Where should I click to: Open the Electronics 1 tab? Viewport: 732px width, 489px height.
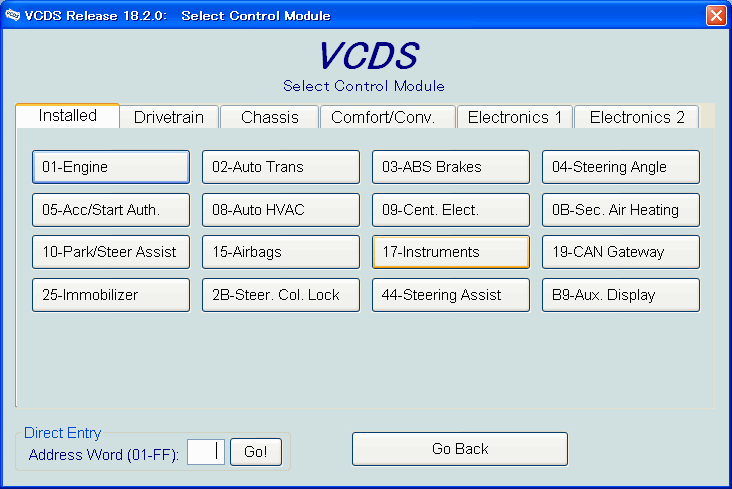[x=515, y=117]
